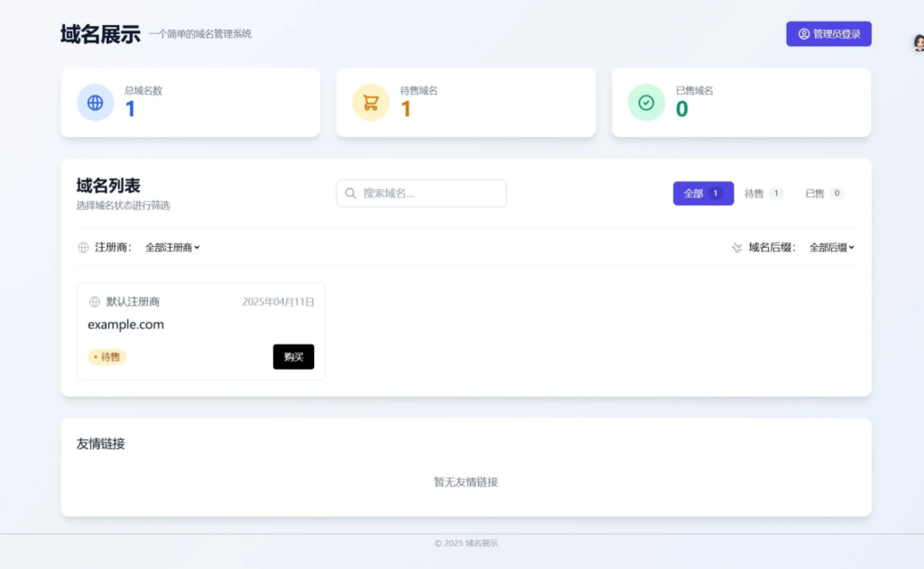Open the 全部注册商 registrar dropdown
The image size is (924, 569).
point(172,247)
